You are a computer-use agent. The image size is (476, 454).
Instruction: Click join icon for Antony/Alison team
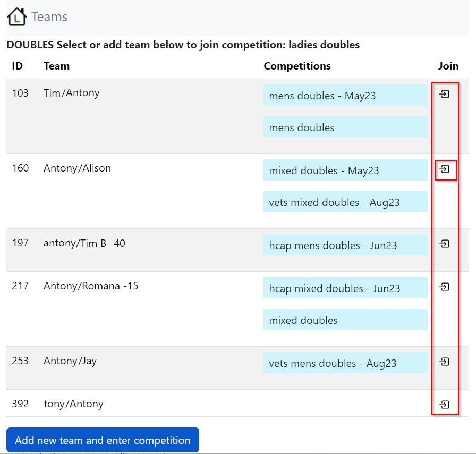click(445, 169)
